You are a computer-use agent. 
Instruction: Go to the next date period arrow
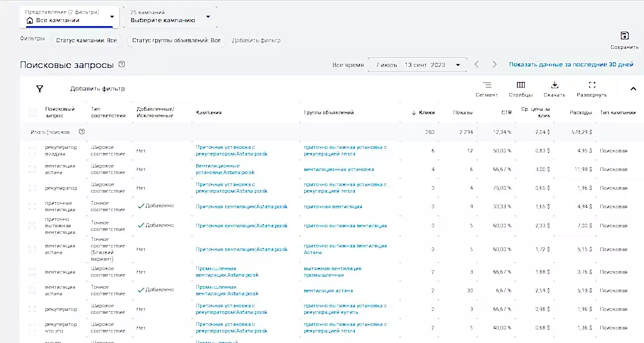[x=495, y=64]
